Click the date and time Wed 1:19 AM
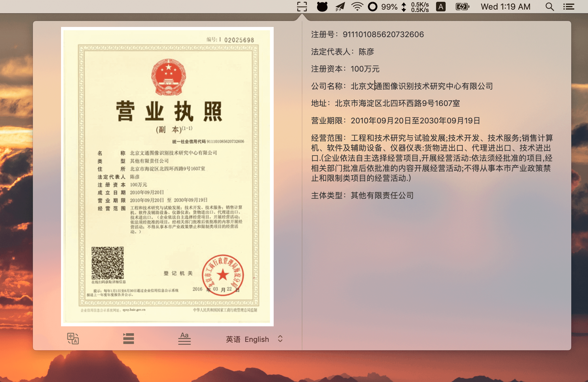The width and height of the screenshot is (588, 382). (505, 7)
